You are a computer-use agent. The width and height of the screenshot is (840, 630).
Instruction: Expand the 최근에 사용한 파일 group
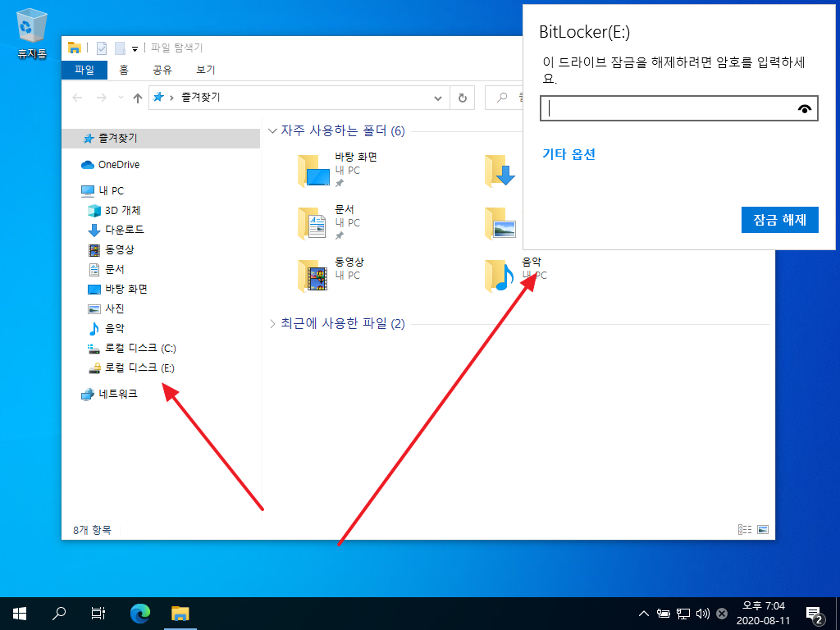pos(272,323)
